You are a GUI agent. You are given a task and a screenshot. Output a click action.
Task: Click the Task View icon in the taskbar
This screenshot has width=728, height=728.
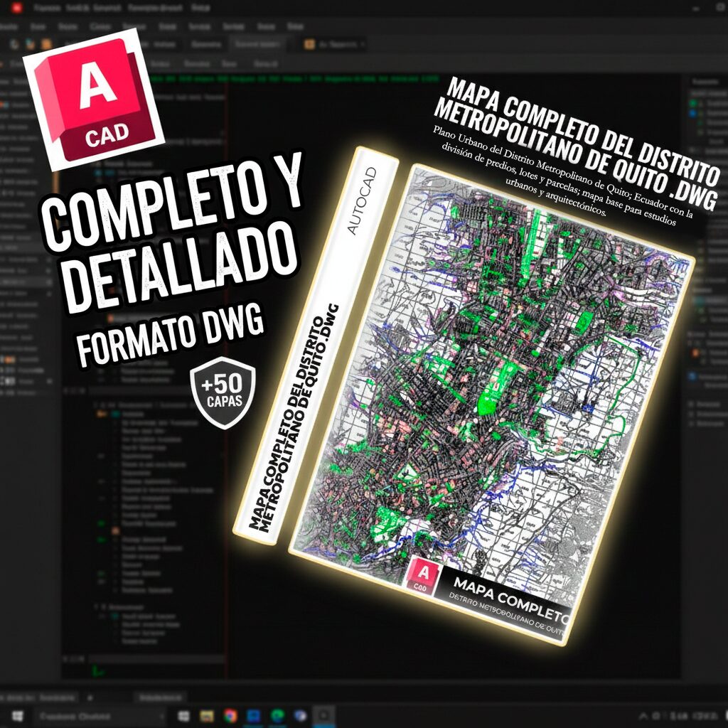click(x=183, y=715)
